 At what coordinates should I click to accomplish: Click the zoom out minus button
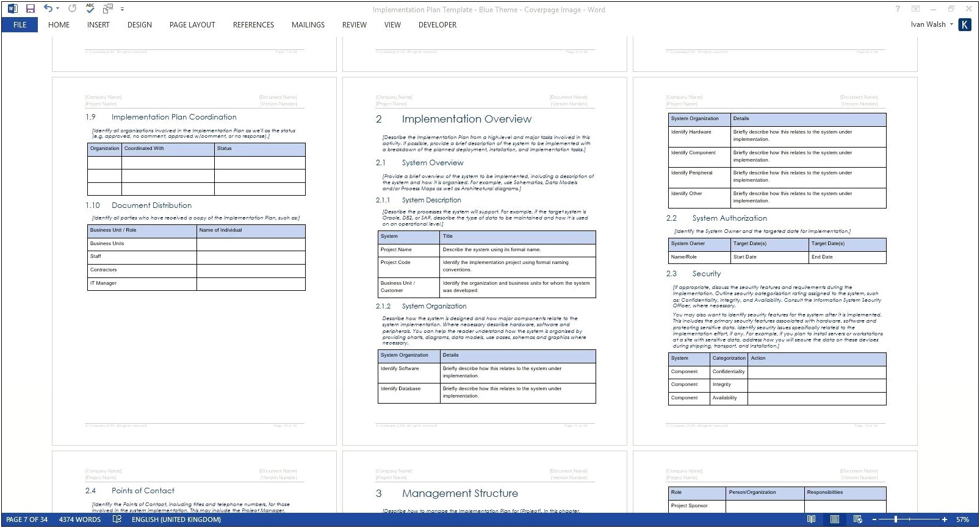[x=873, y=520]
